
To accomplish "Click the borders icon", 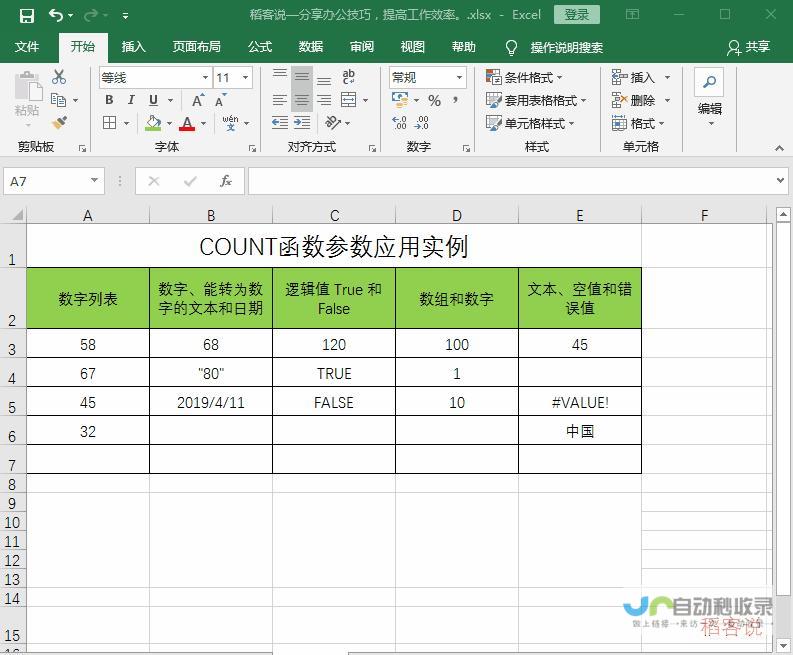I will pos(109,123).
